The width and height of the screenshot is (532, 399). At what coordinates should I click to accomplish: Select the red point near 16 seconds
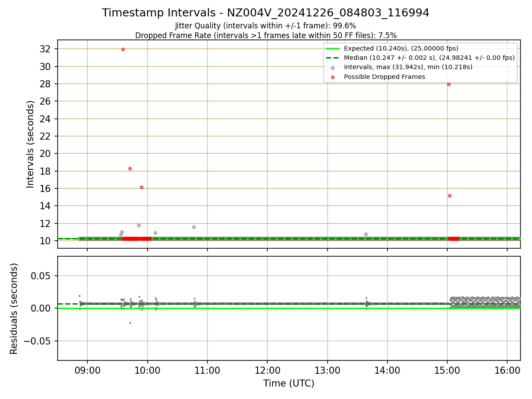pyautogui.click(x=141, y=187)
